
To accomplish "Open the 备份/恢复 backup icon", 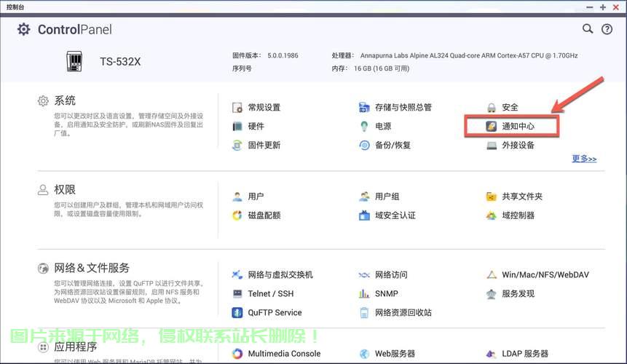I will point(364,145).
